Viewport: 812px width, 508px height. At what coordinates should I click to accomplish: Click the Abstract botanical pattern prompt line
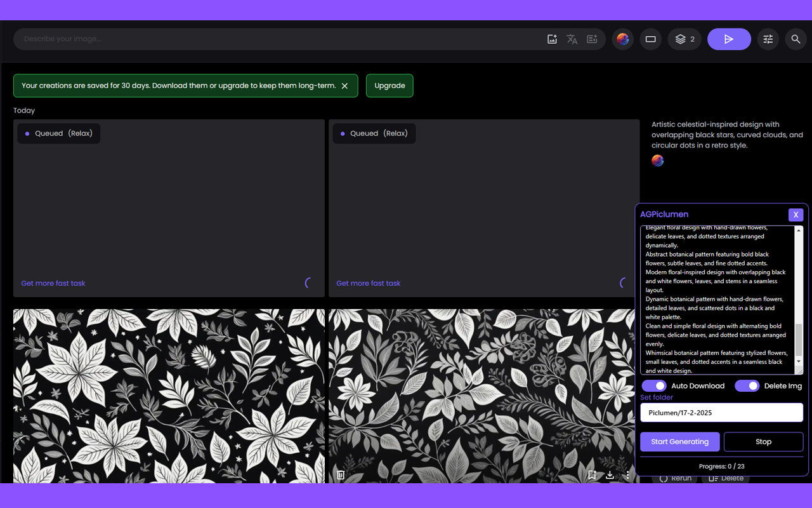[707, 258]
